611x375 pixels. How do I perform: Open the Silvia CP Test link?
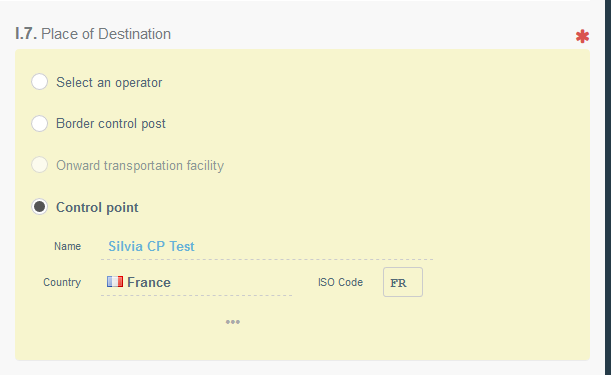click(151, 246)
